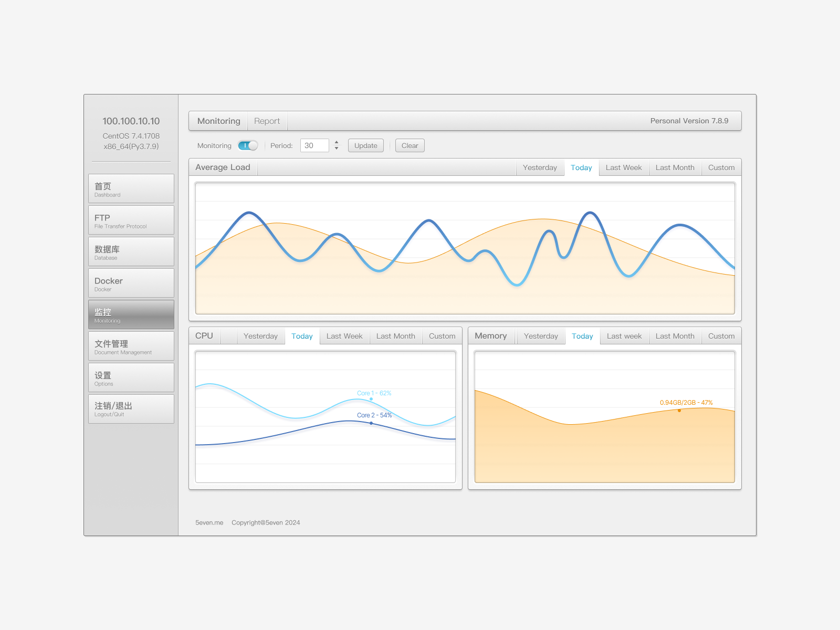Toggle the Monitoring switch off
The image size is (840, 630).
point(248,145)
